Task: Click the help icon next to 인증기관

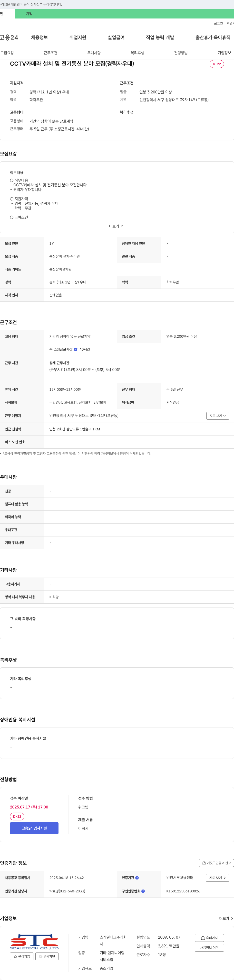Action: coord(137,878)
